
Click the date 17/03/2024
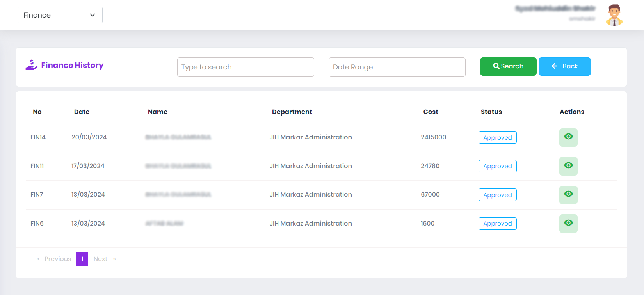coord(88,166)
